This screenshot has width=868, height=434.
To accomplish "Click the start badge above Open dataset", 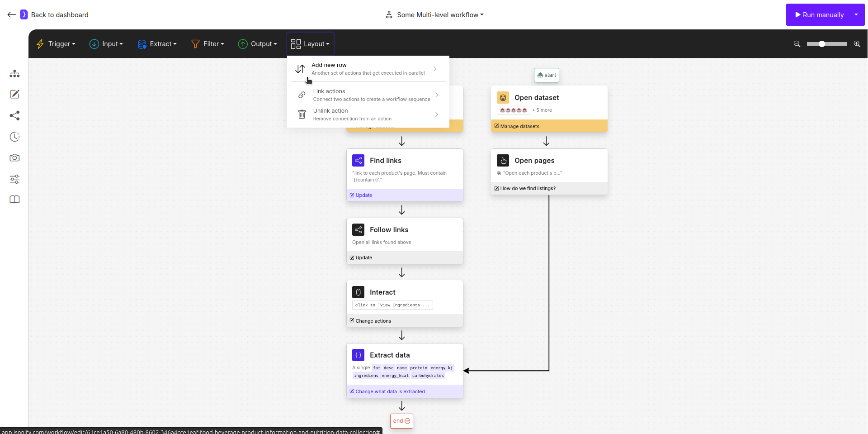I will (547, 75).
